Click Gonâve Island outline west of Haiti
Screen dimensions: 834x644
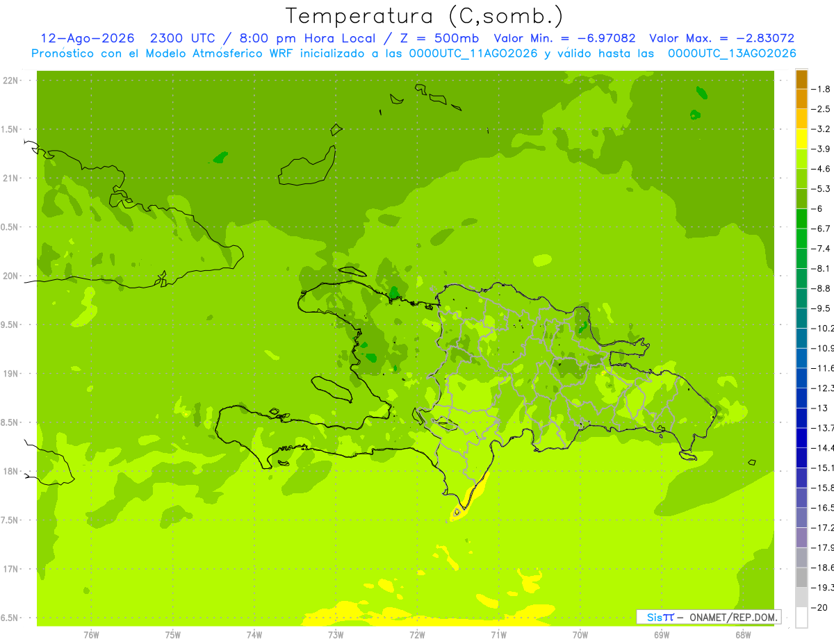331,388
